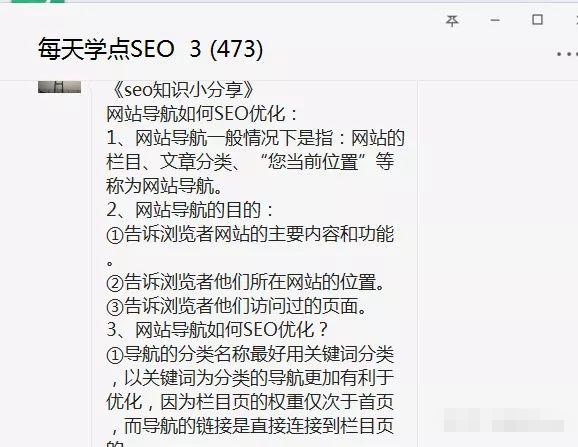
Task: Open the three-dots chat options menu
Action: click(x=567, y=54)
